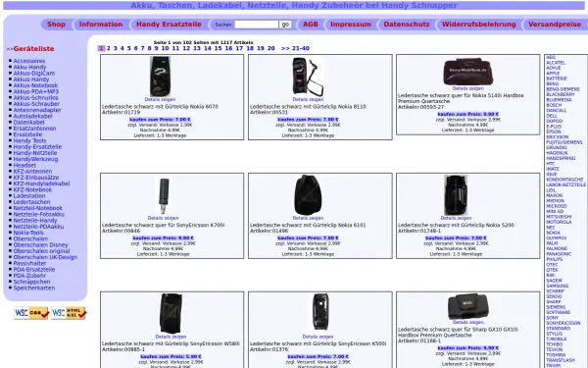Select the Schnäppchen category
The image size is (588, 368).
point(32,282)
